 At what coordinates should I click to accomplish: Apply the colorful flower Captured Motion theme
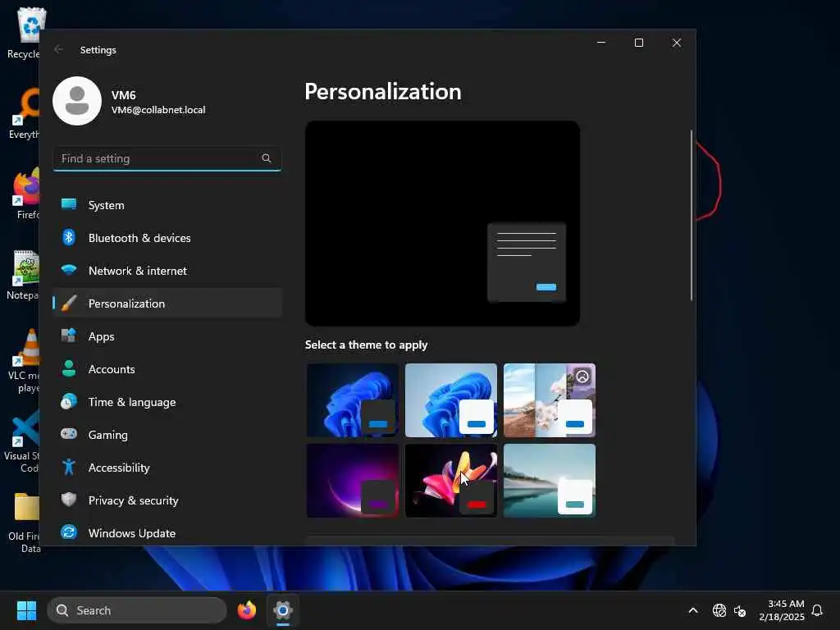tap(451, 481)
